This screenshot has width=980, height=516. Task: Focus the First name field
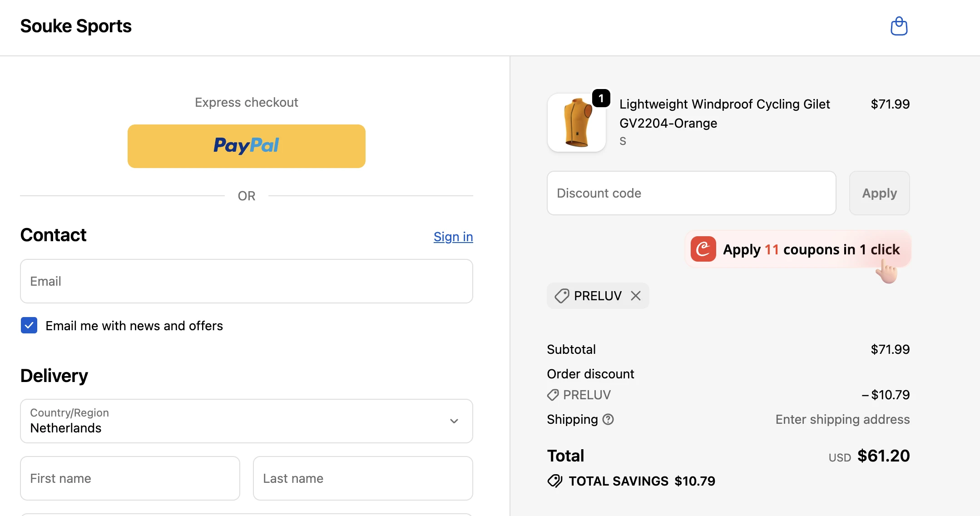pos(130,478)
